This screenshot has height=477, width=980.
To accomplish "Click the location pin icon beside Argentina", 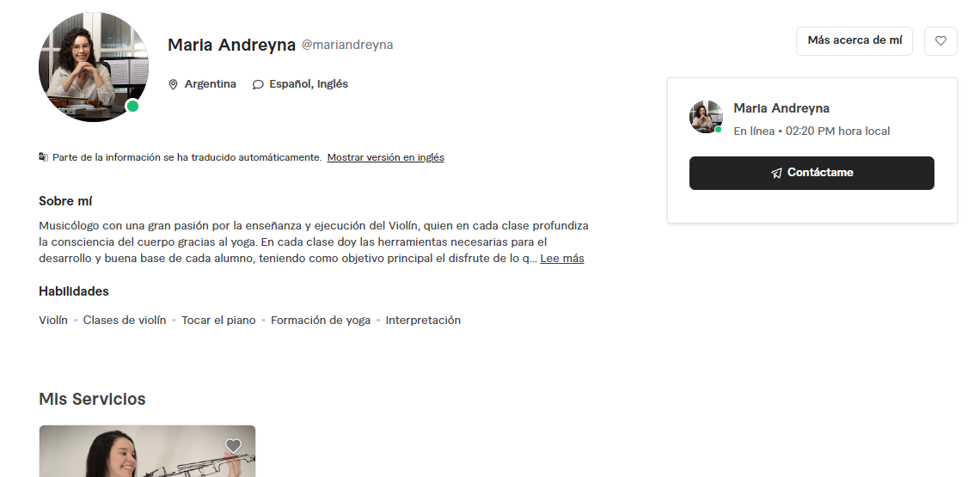I will click(173, 84).
